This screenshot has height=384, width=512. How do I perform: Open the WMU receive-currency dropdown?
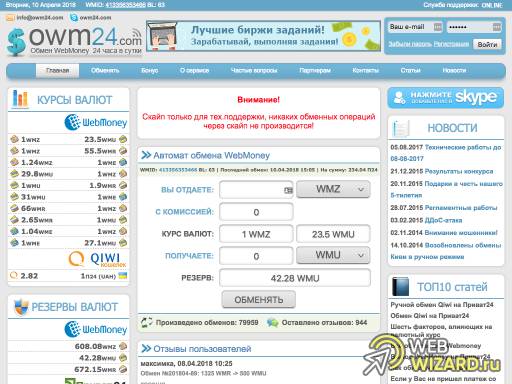pyautogui.click(x=333, y=255)
